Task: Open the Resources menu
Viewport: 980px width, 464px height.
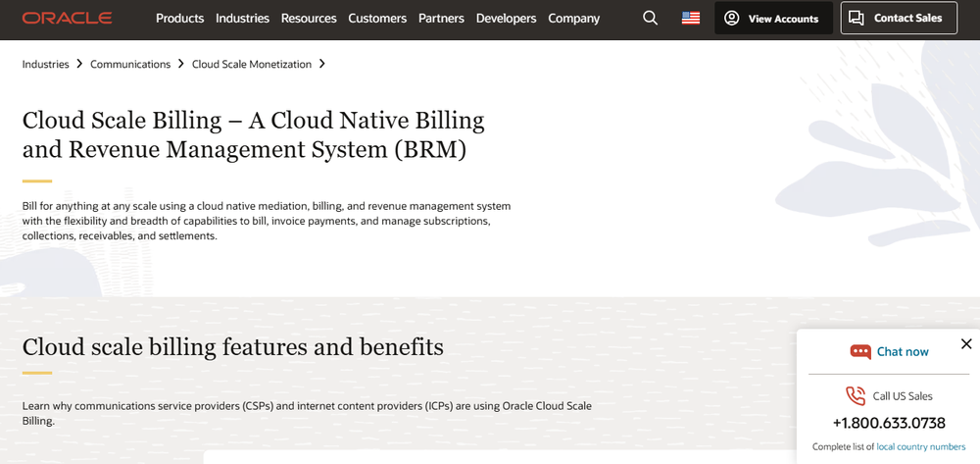Action: [x=309, y=18]
